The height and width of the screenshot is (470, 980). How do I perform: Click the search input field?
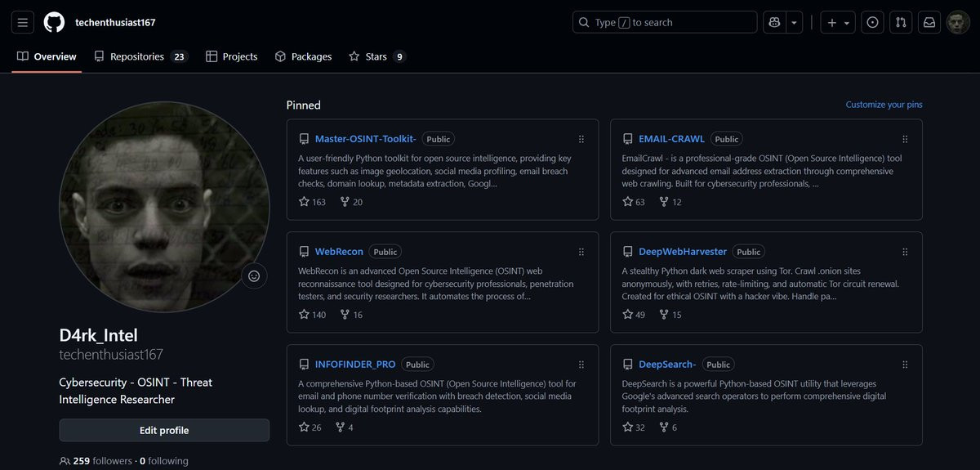coord(664,23)
